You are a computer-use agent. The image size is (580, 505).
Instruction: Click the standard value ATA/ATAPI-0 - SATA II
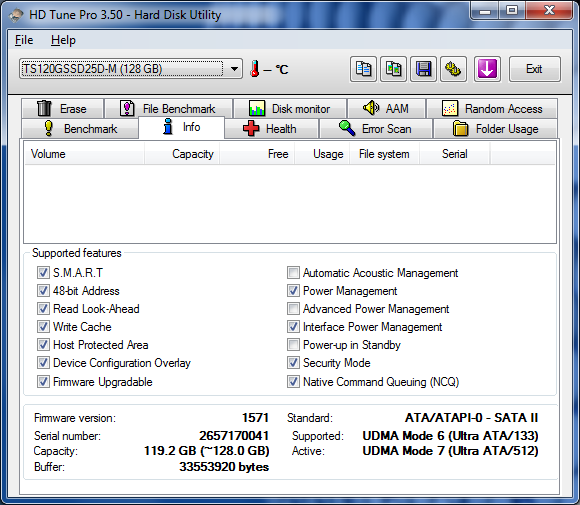pyautogui.click(x=471, y=418)
